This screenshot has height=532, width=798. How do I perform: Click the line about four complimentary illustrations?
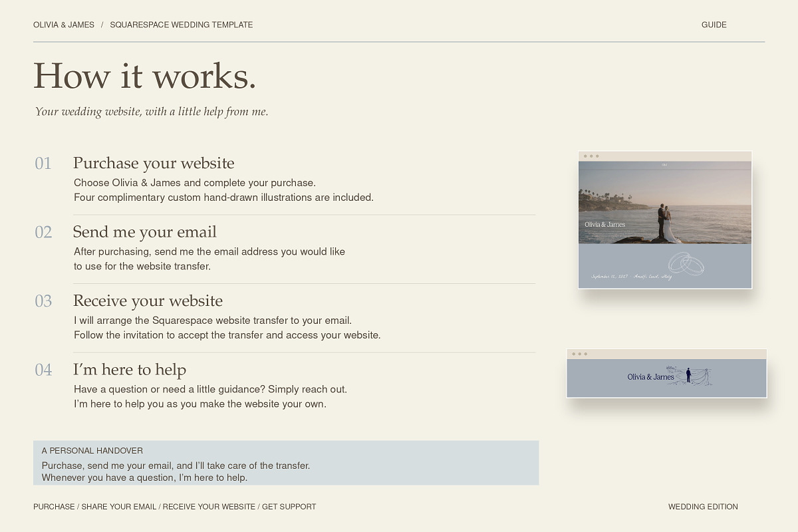223,198
